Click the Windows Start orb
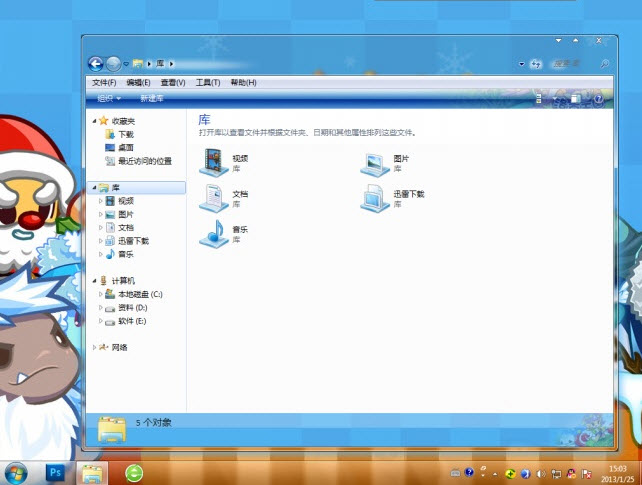642x485 pixels. pos(17,472)
